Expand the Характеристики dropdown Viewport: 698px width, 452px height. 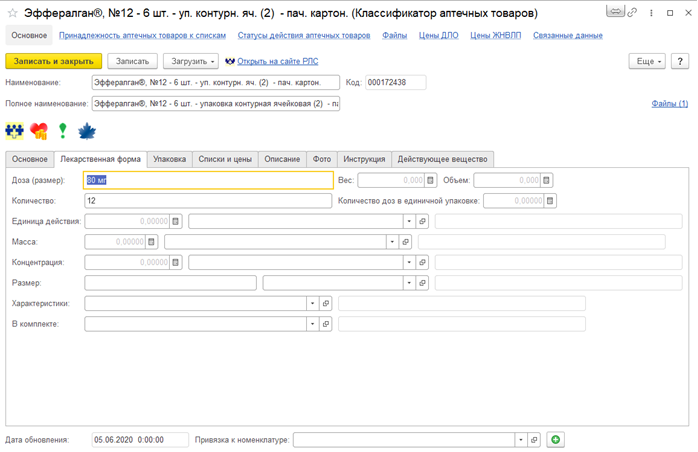tap(312, 303)
